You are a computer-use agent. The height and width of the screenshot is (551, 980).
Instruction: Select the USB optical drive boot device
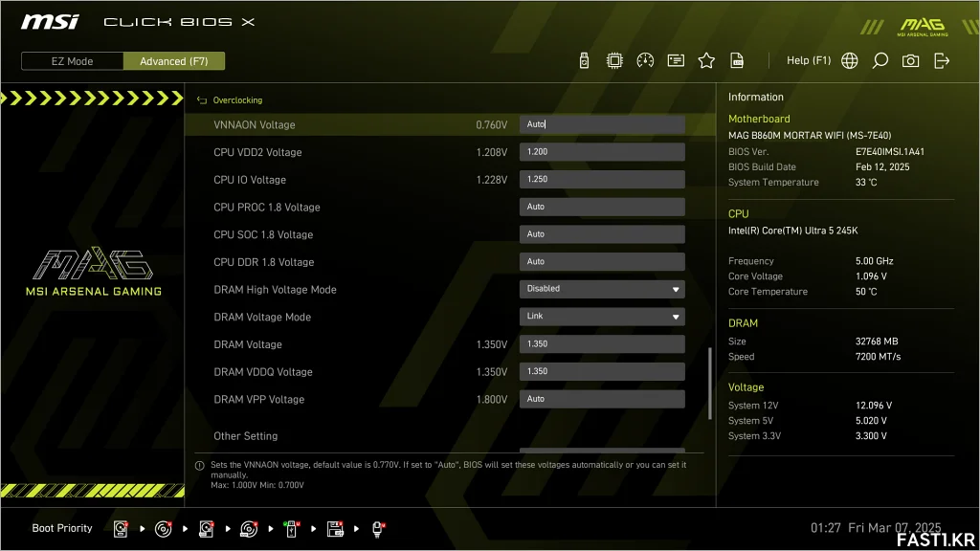pyautogui.click(x=249, y=529)
